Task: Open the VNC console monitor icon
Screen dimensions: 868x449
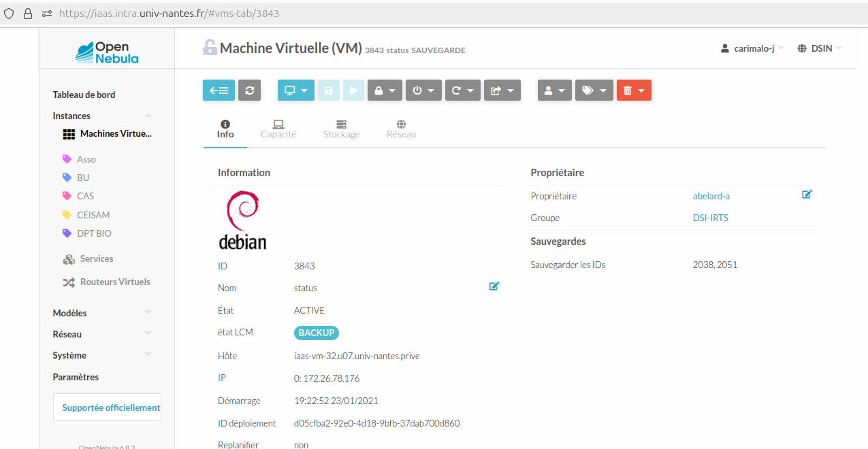Action: point(291,90)
